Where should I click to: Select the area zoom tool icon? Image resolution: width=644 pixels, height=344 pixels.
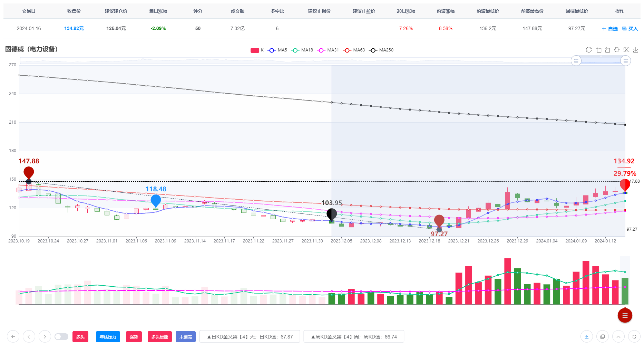click(x=598, y=50)
